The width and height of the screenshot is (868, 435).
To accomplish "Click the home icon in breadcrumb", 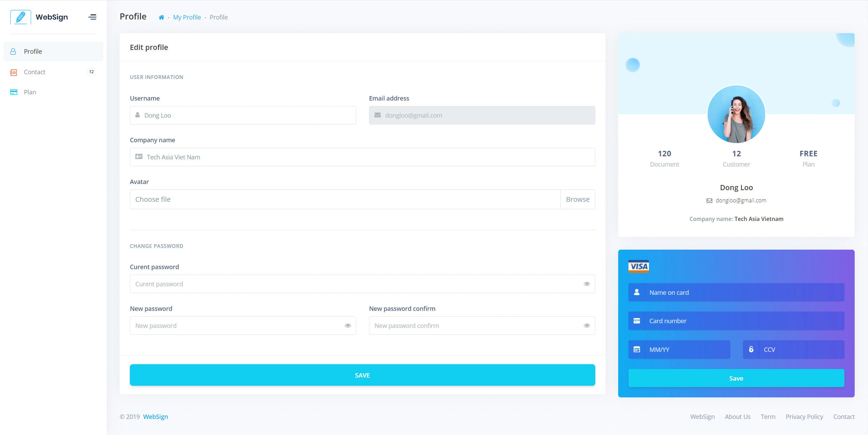I will point(161,17).
